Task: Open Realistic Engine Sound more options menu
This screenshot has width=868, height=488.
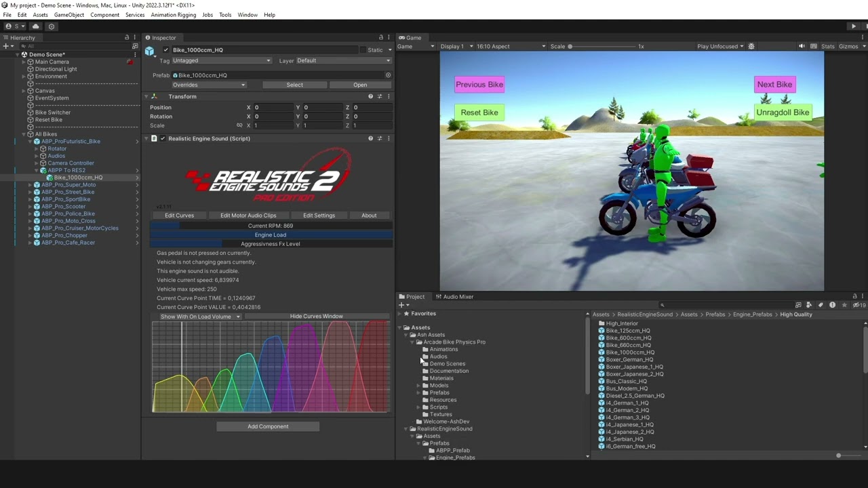Action: (x=388, y=138)
